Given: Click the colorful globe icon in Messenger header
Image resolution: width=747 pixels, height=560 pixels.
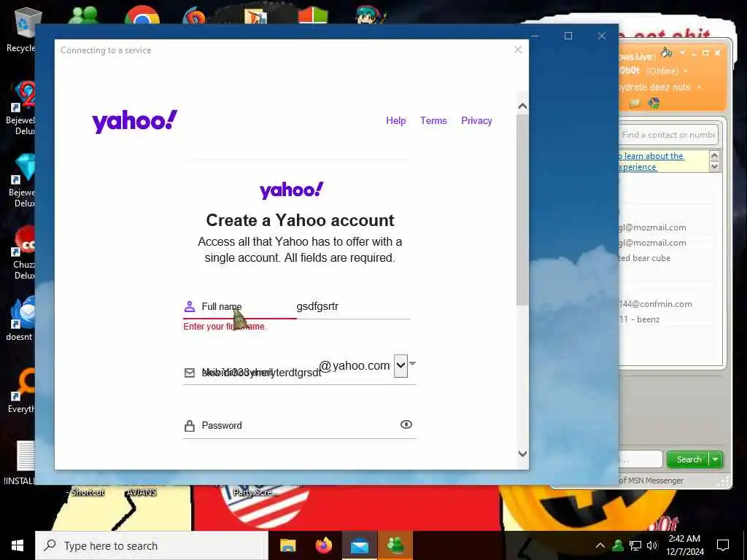Looking at the screenshot, I should (x=654, y=104).
